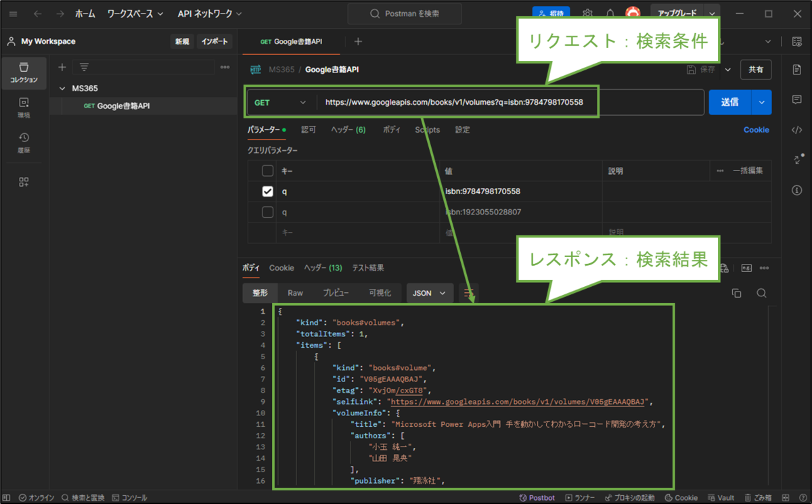Toggle the select-all checkbox in キー header

coord(268,170)
